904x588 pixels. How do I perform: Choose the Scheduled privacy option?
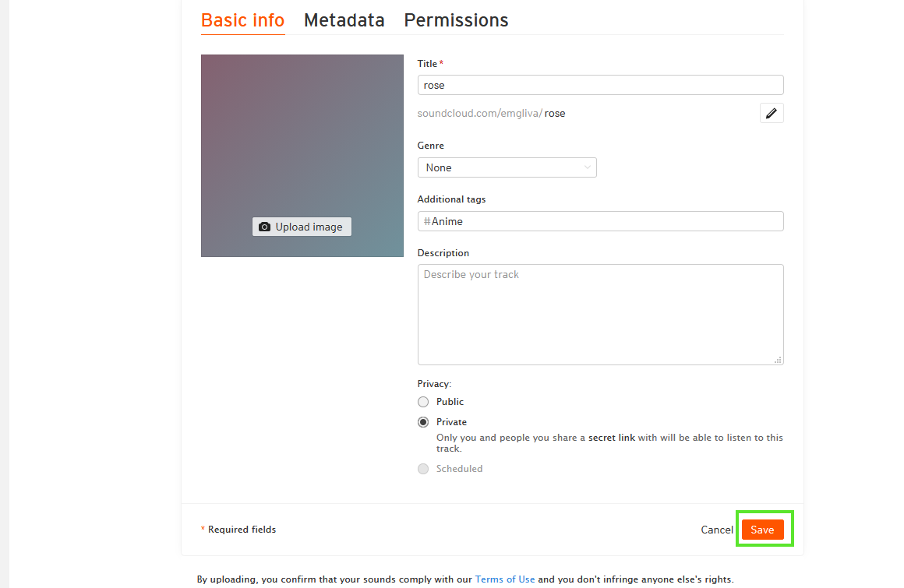pos(423,469)
